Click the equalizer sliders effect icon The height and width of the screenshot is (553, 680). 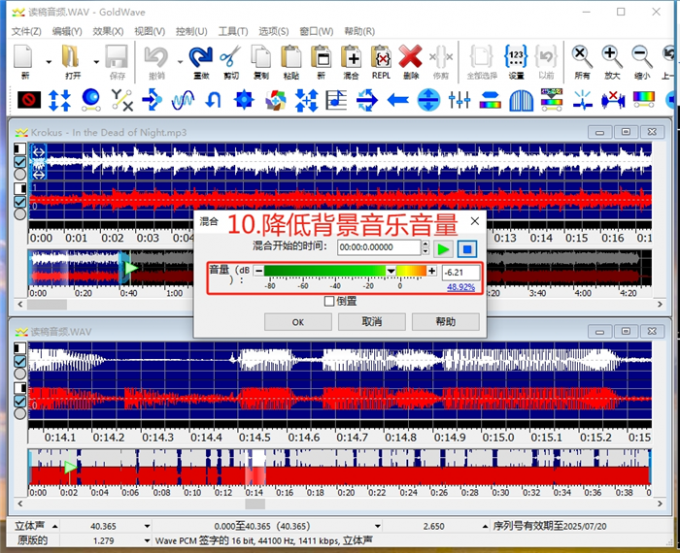click(459, 100)
